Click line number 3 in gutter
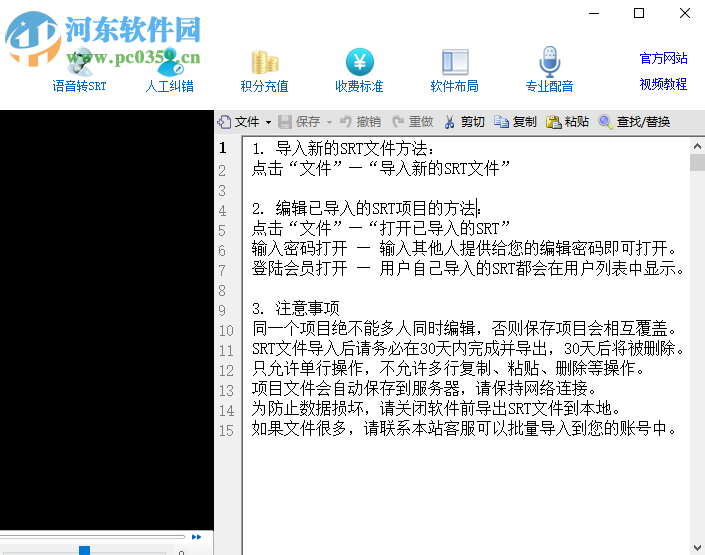 click(x=222, y=191)
